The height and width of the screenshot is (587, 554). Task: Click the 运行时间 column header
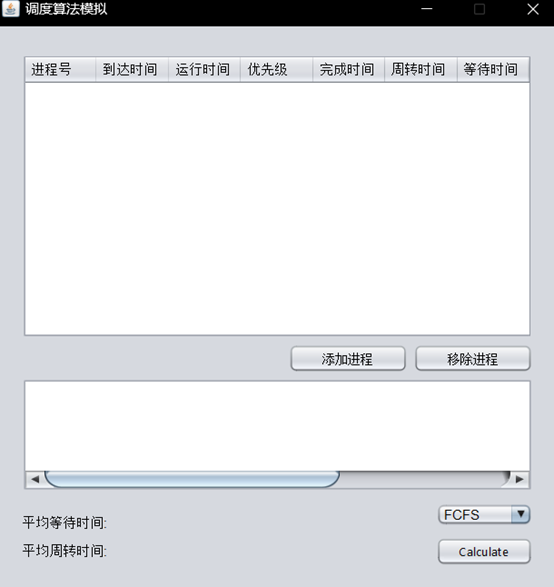point(204,70)
